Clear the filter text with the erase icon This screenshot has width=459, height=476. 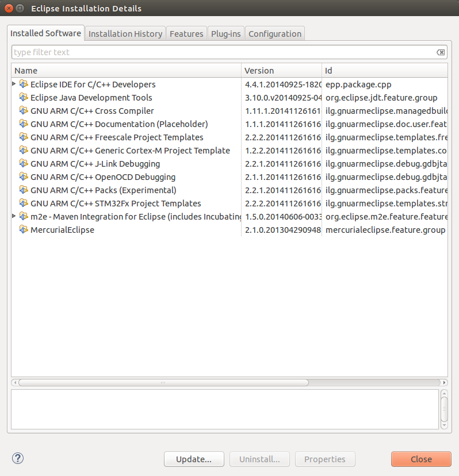pos(441,52)
